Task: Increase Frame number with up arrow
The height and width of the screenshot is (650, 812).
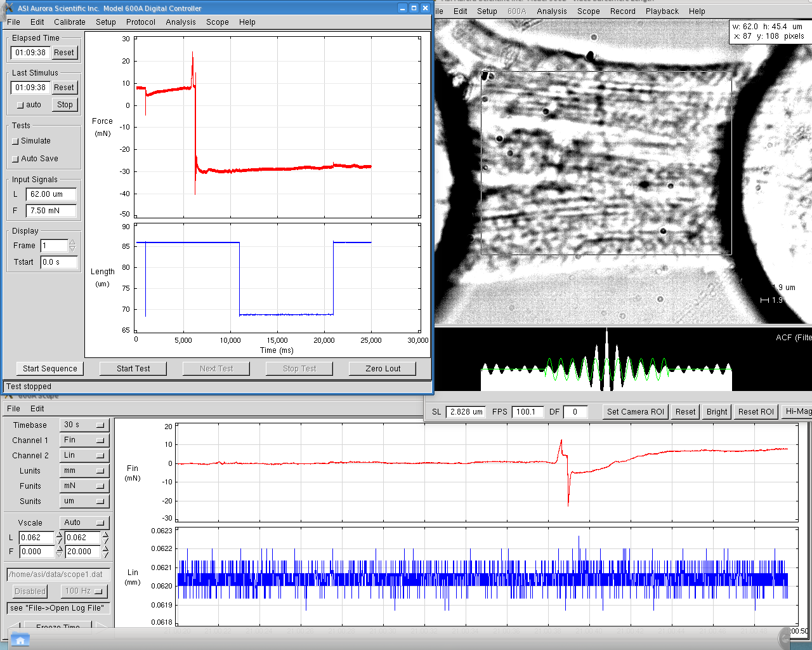Action: pos(72,242)
